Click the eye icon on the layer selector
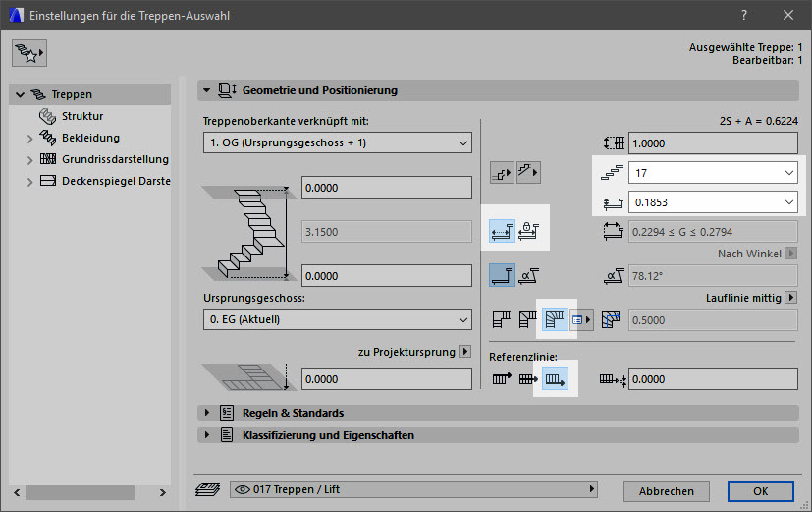This screenshot has height=512, width=812. [x=242, y=489]
